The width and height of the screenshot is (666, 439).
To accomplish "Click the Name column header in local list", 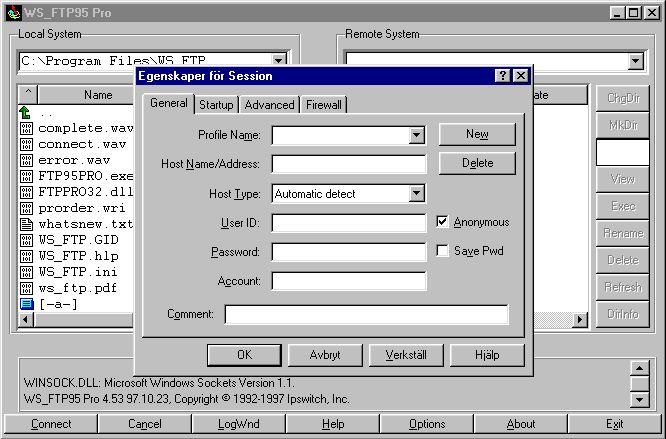I will tap(87, 95).
